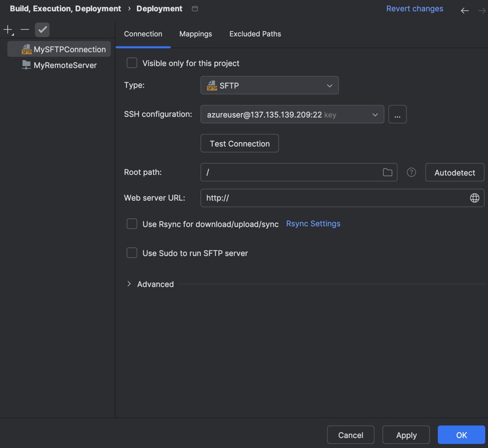Click the copy settings icon beside Deployment
The height and width of the screenshot is (448, 488).
click(194, 8)
